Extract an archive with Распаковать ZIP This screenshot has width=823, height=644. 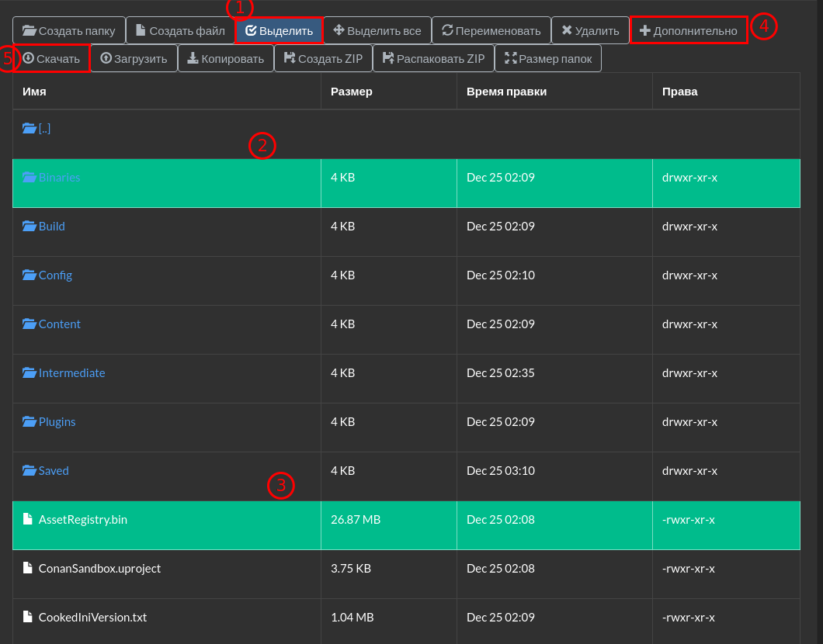pyautogui.click(x=433, y=59)
